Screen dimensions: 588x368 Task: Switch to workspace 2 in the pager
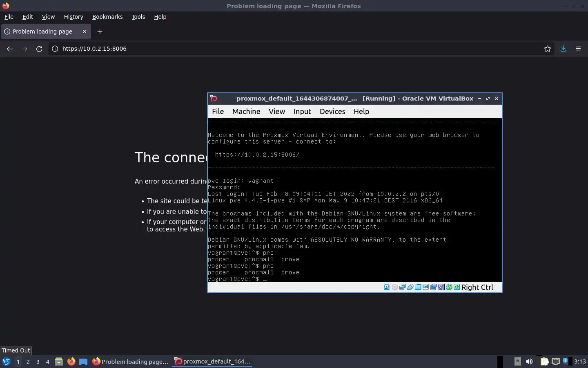pyautogui.click(x=28, y=362)
